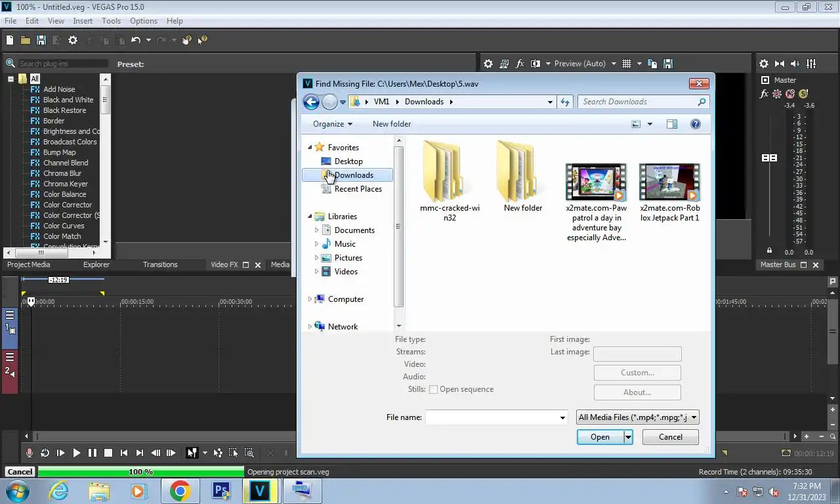Viewport: 840px width, 504px height.
Task: Click the Open project folder icon
Action: click(26, 40)
